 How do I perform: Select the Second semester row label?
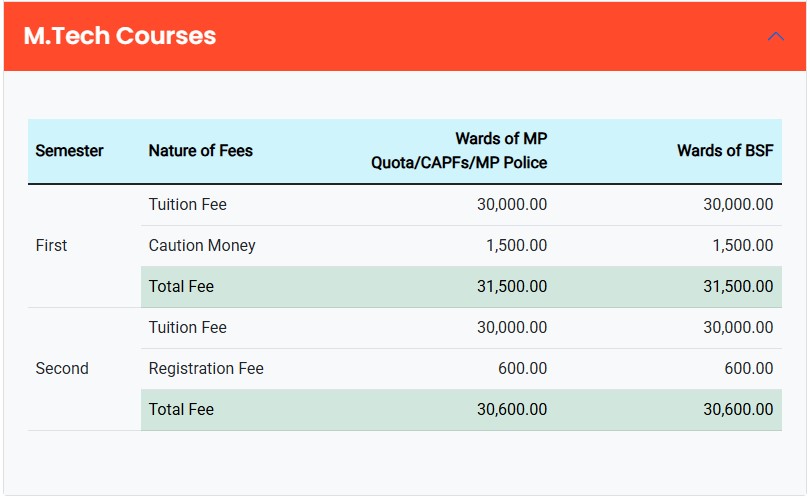62,369
